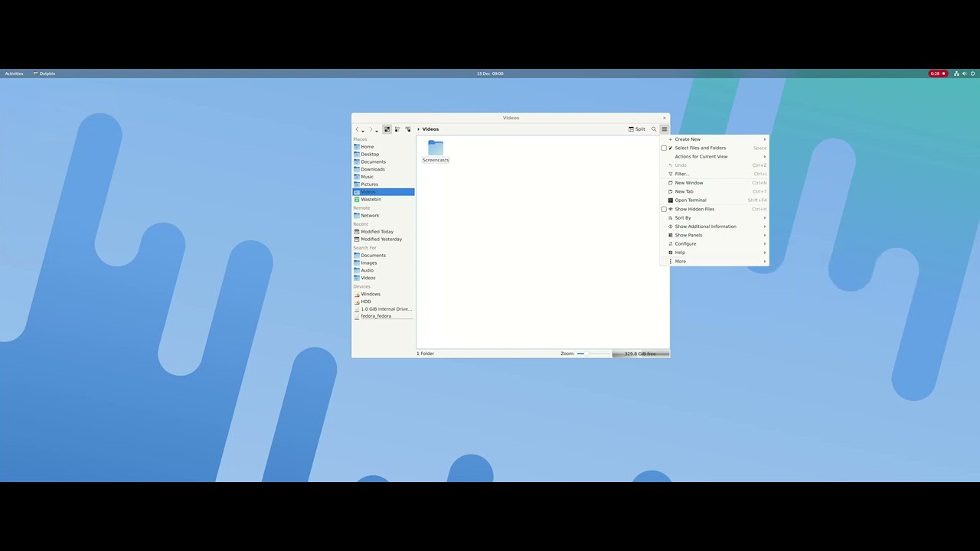
Task: Open the GNOME Activities overview
Action: tap(14, 73)
